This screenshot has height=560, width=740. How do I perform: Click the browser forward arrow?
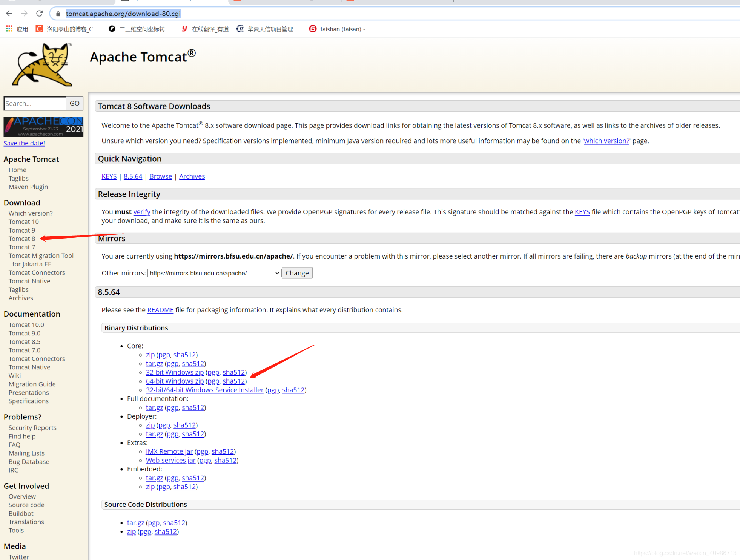[24, 13]
